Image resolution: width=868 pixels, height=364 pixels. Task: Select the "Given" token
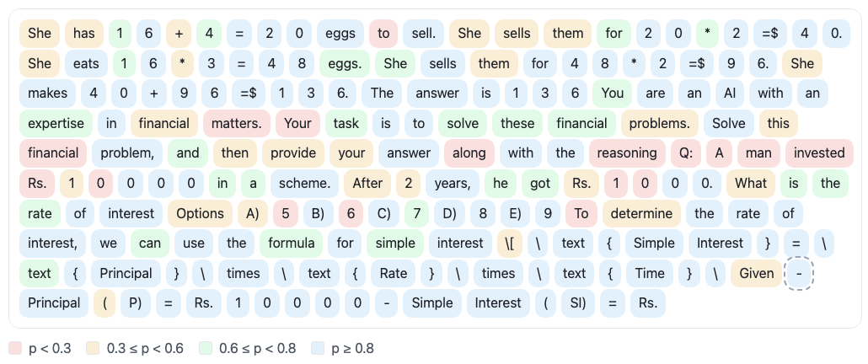[x=756, y=273]
